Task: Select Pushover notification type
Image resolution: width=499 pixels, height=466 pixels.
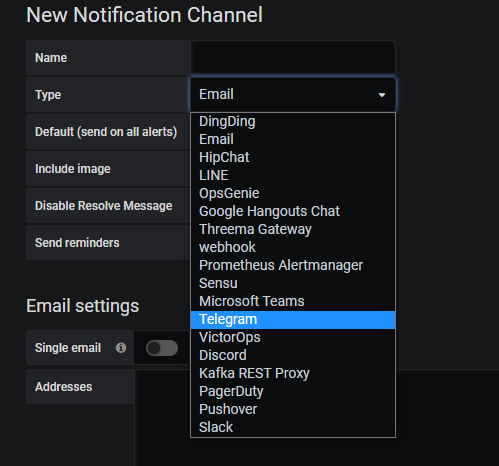Action: point(293,409)
